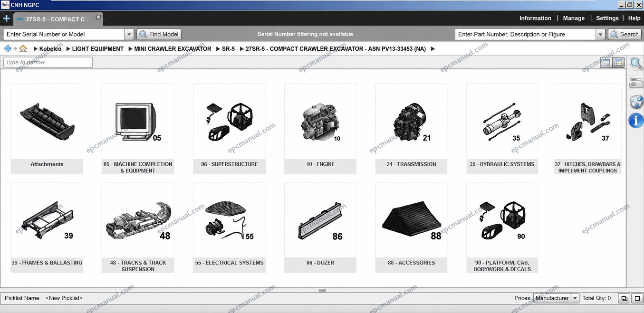Viewport: 644px width, 313px height.
Task: Click the 27SR-5 COMPACT CRAWLER EXCAVATOR breadcrumb
Action: 336,48
